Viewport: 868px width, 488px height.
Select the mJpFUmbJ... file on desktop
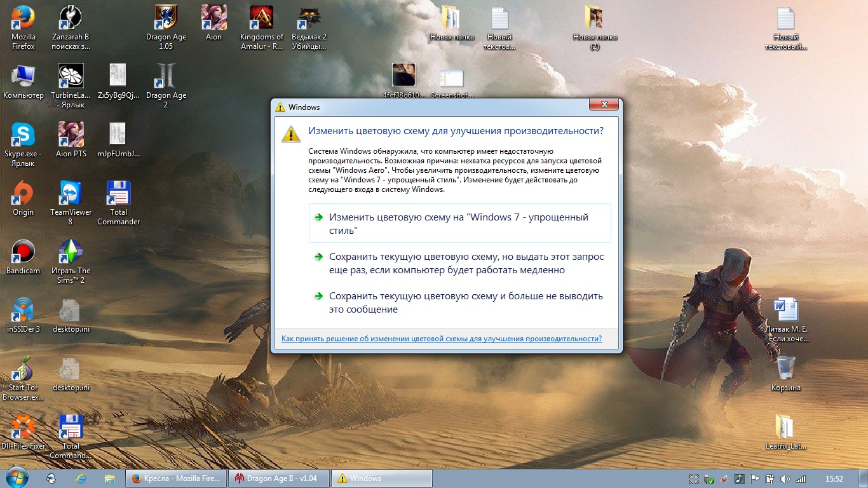[118, 141]
